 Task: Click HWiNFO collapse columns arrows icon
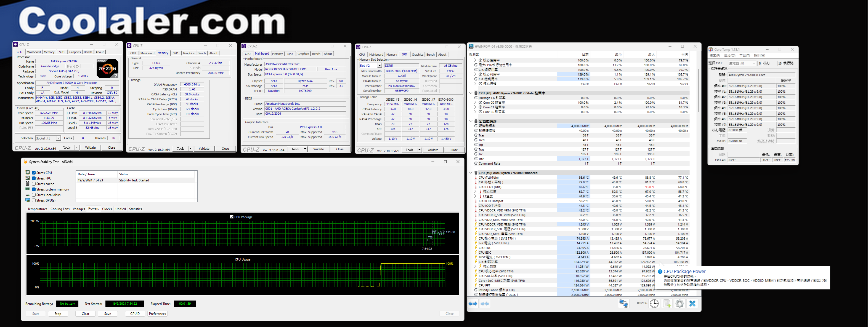[x=485, y=304]
